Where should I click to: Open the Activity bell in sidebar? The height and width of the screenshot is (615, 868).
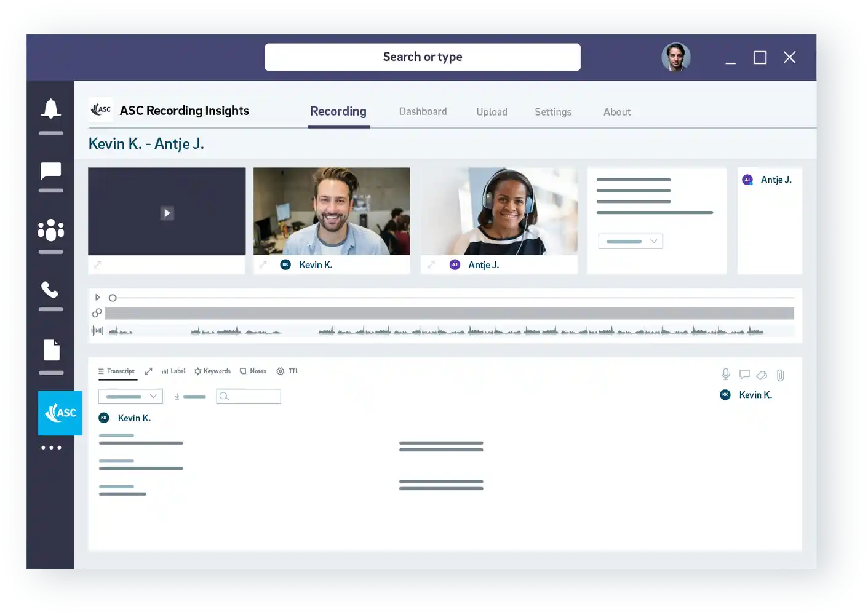pos(51,109)
